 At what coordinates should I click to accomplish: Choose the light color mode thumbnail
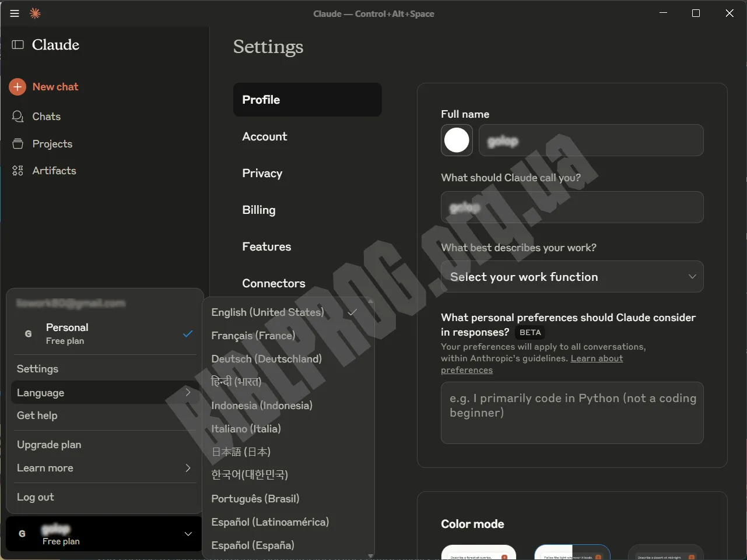tap(479, 552)
